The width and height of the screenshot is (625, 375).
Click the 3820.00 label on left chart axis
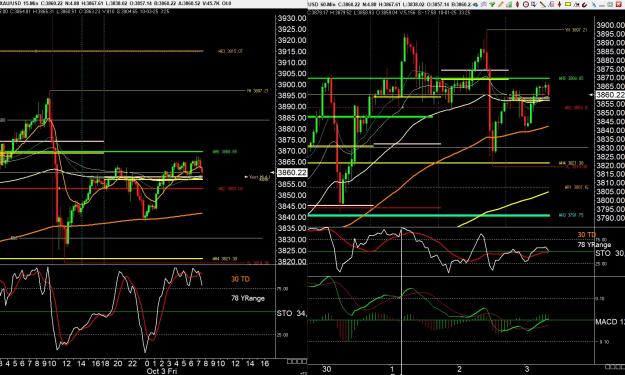[292, 261]
